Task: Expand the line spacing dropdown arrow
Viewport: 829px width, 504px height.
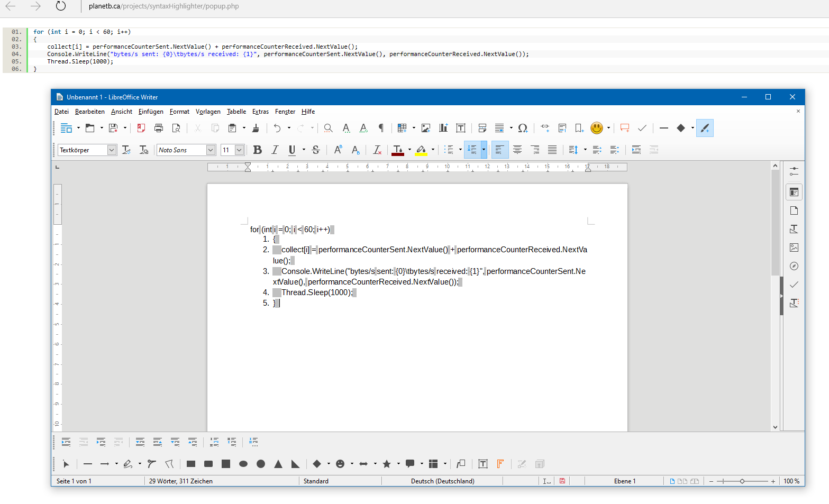Action: 585,150
